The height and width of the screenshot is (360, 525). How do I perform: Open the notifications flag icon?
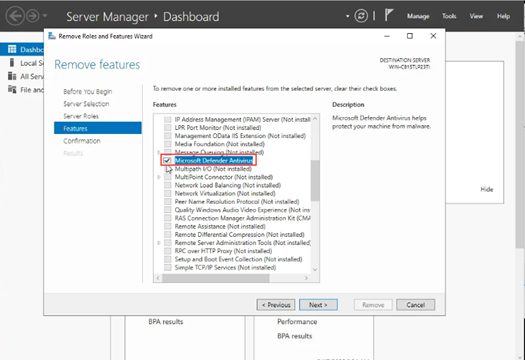tap(388, 15)
